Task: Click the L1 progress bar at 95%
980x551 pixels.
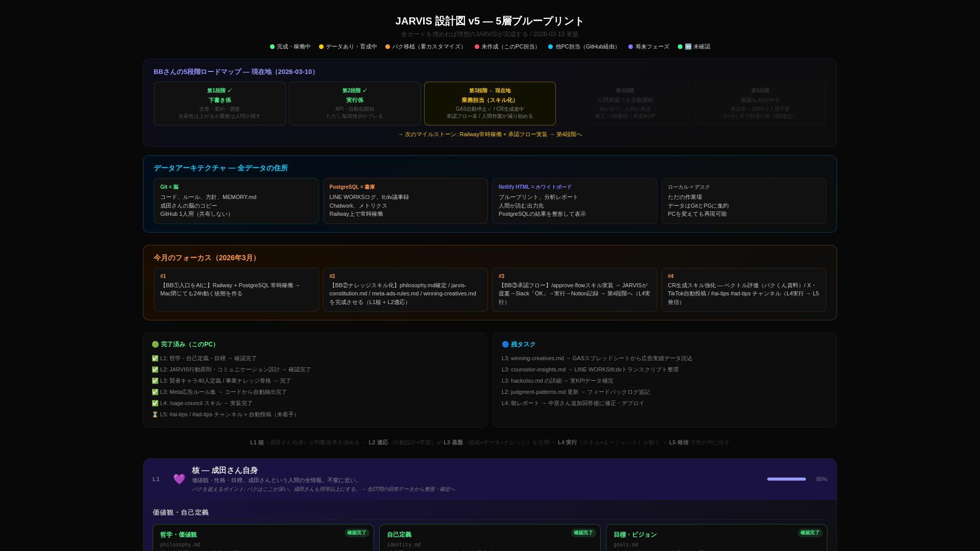Action: click(x=787, y=479)
